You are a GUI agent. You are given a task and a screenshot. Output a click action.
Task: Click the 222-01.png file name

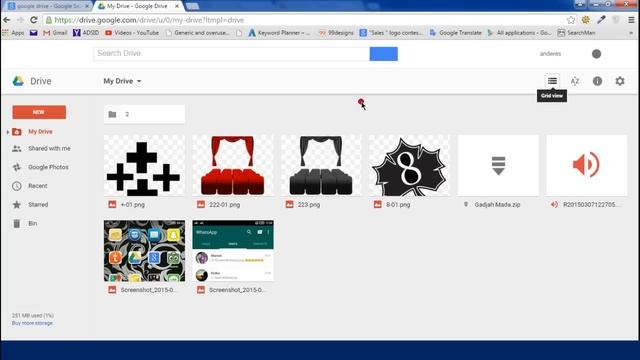coord(224,205)
